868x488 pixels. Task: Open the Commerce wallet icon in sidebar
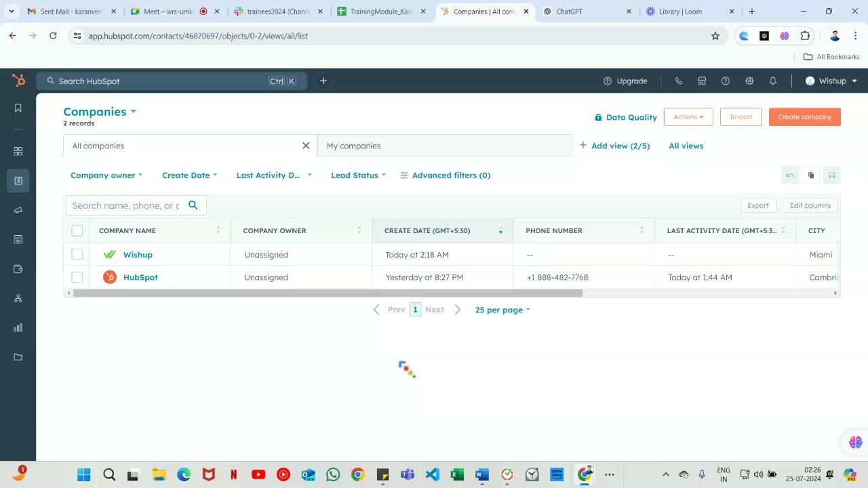(x=18, y=269)
